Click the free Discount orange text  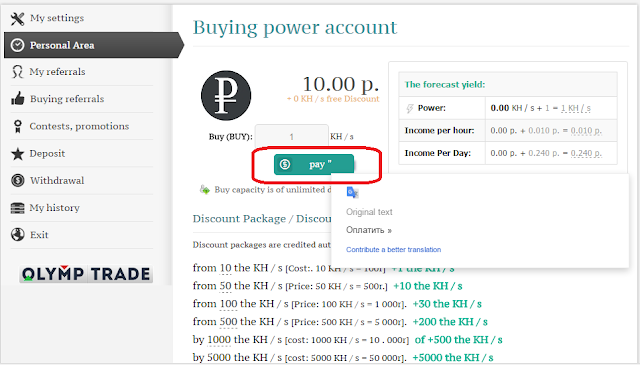pos(333,99)
